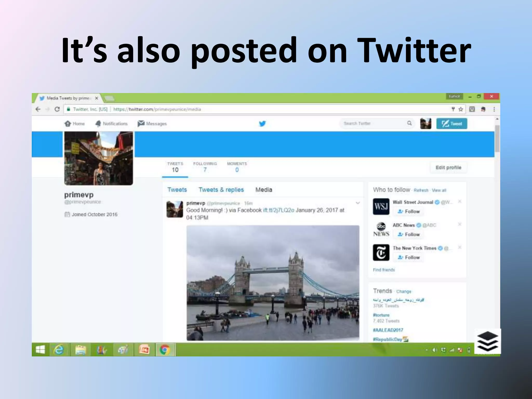The height and width of the screenshot is (399, 532).
Task: Select the Media tab
Action: tap(264, 190)
